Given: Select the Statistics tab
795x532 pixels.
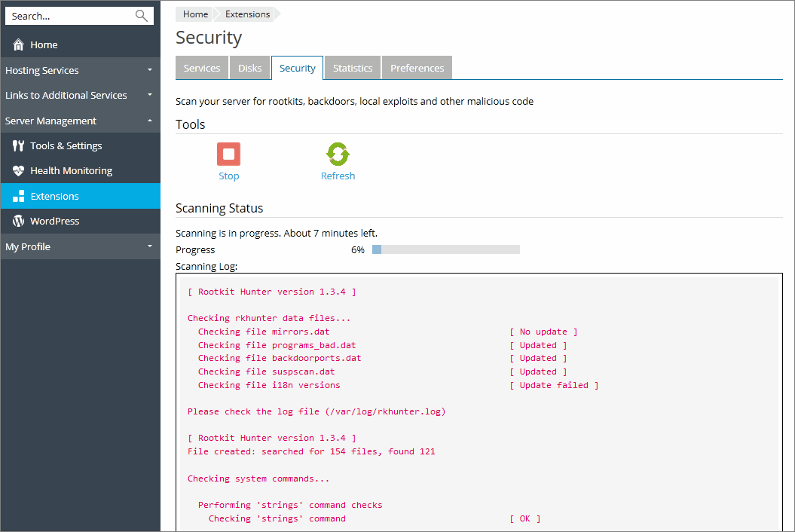Looking at the screenshot, I should pos(353,68).
